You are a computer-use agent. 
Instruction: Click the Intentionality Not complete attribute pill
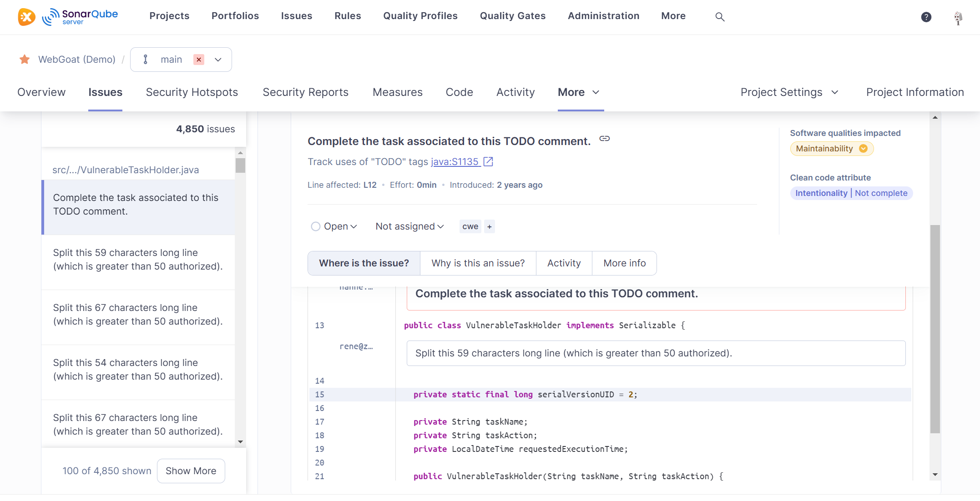851,193
